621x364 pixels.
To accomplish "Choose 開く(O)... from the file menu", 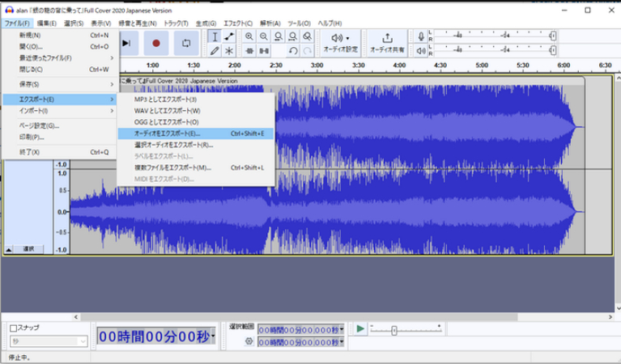I will [x=60, y=47].
